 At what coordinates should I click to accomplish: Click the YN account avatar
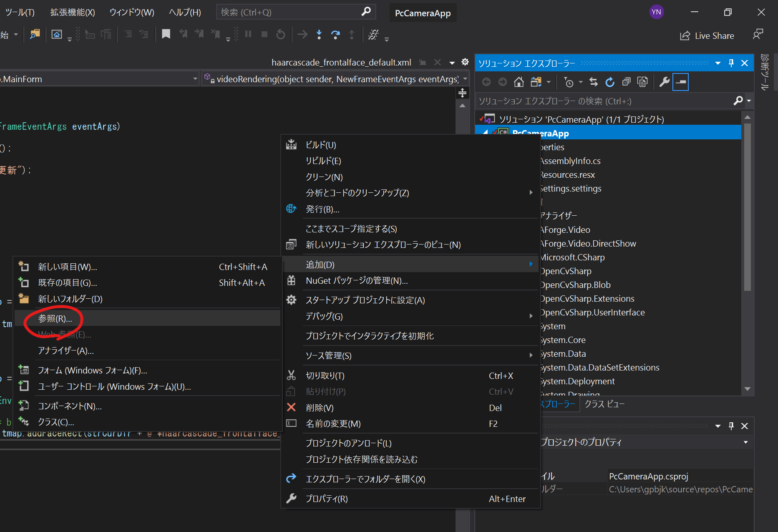tap(657, 12)
